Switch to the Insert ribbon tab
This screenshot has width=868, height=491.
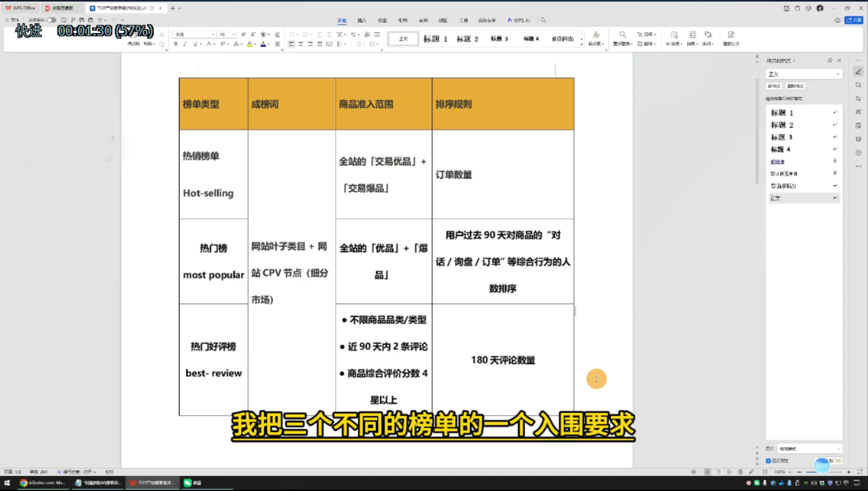pyautogui.click(x=362, y=21)
